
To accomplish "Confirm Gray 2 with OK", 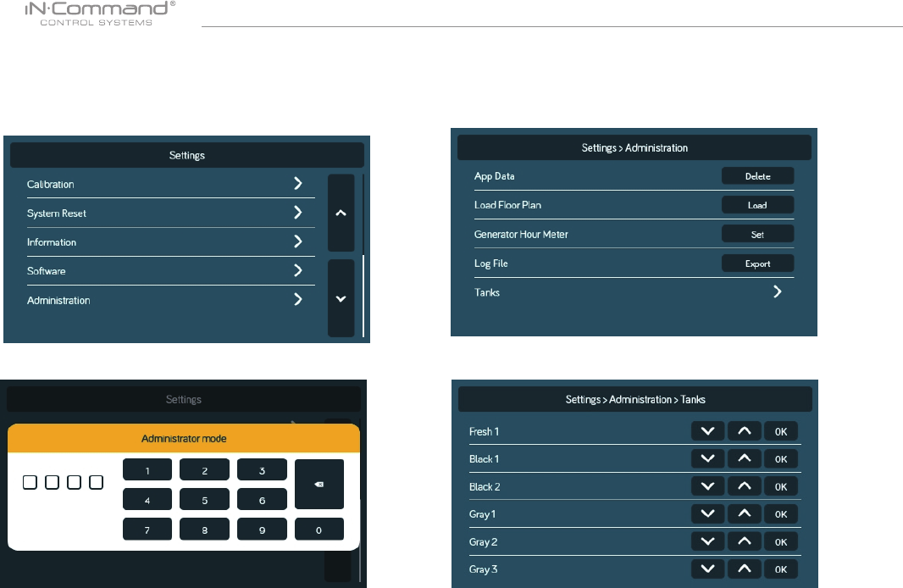I will pyautogui.click(x=781, y=542).
